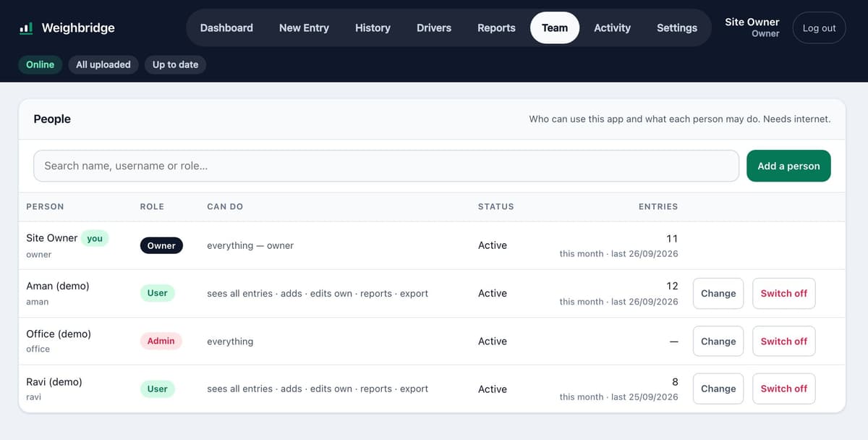The image size is (868, 440).
Task: Click the username 'aman' under Aman (demo)
Action: click(37, 302)
